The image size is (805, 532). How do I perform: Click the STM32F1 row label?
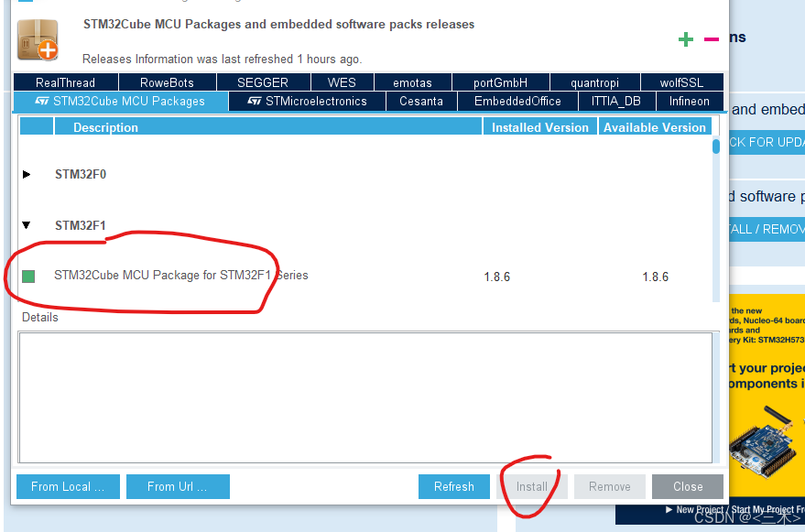[81, 225]
